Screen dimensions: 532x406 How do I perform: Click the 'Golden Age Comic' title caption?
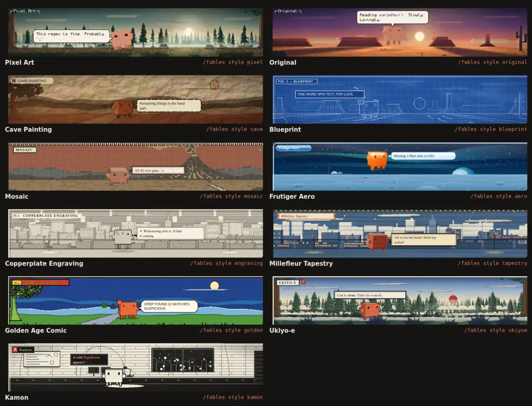pyautogui.click(x=35, y=331)
